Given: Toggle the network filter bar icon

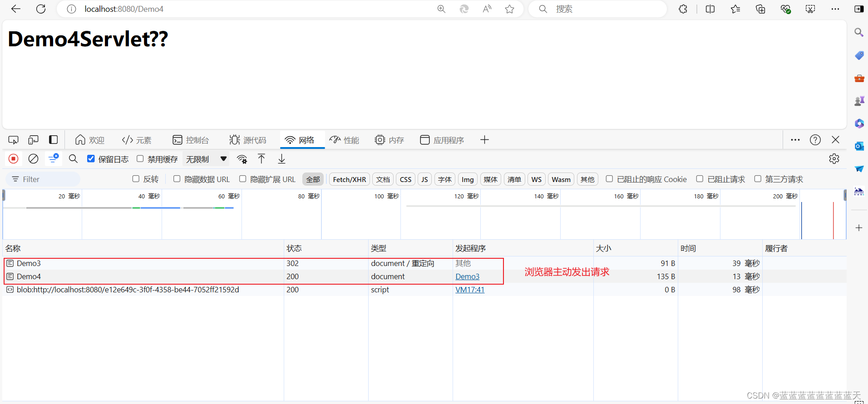Looking at the screenshot, I should coord(53,158).
